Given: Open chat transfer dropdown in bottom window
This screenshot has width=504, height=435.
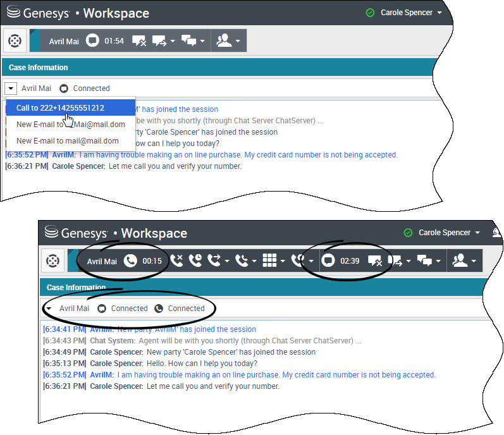Looking at the screenshot, I should [x=409, y=261].
